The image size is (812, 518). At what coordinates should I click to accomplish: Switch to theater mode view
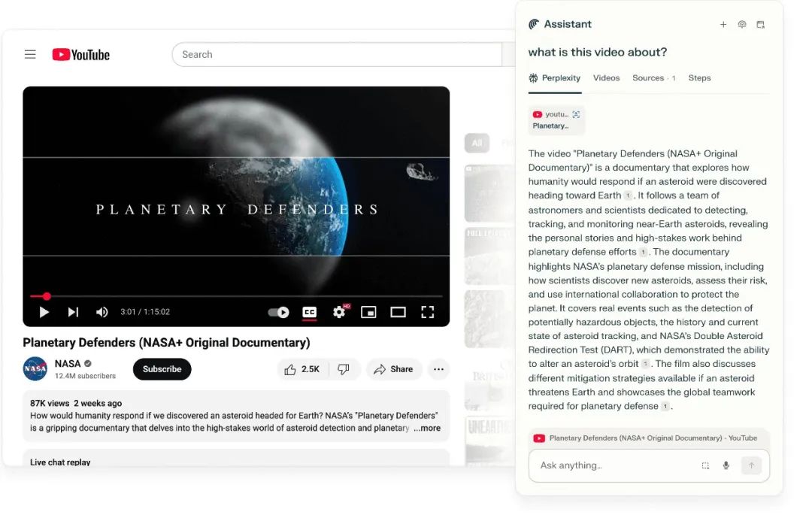pos(398,312)
